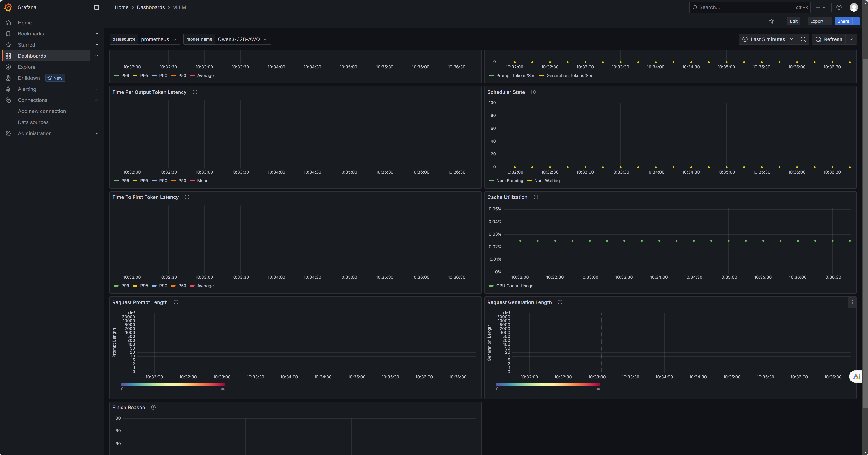
Task: Show info icon for Cache Utilization
Action: 535,197
